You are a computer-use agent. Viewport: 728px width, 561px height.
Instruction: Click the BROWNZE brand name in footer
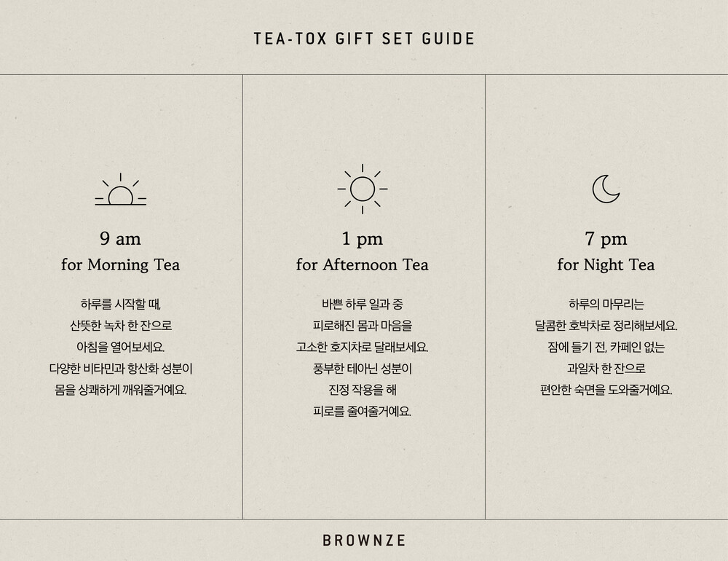click(x=364, y=541)
